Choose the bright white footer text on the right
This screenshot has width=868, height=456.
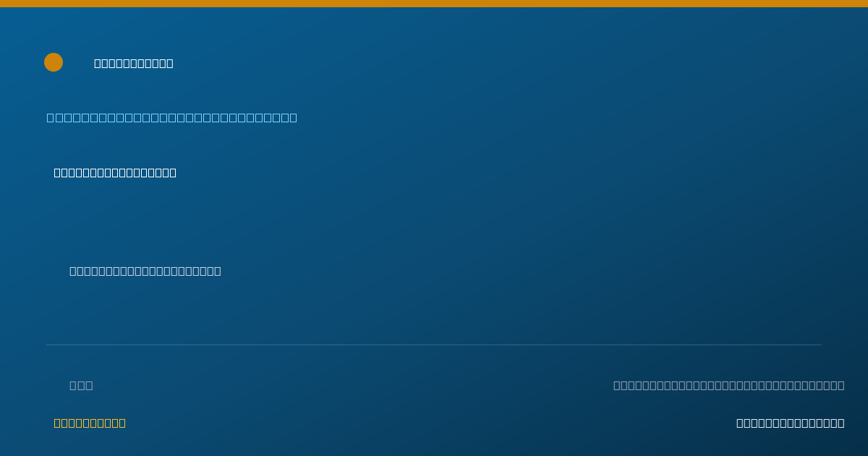pyautogui.click(x=791, y=423)
